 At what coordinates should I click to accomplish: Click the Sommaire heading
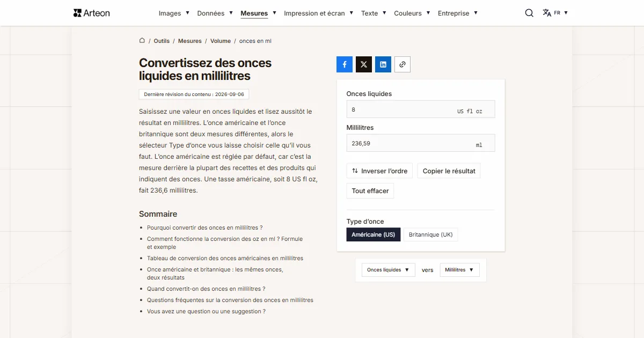pos(158,214)
